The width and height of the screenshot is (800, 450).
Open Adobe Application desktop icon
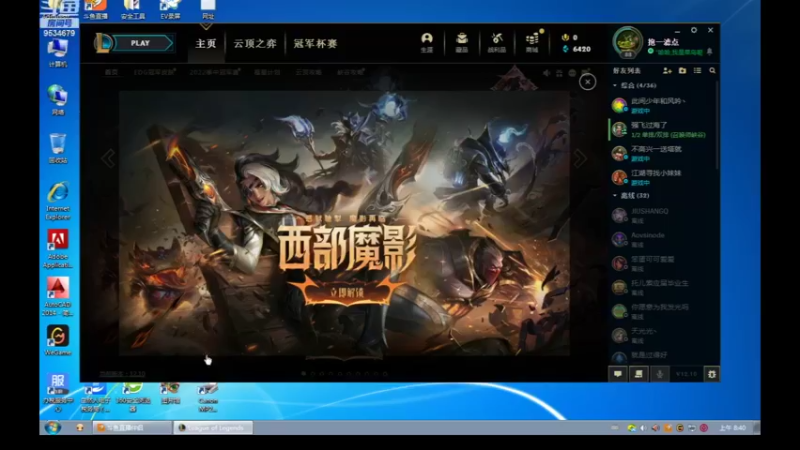point(58,249)
